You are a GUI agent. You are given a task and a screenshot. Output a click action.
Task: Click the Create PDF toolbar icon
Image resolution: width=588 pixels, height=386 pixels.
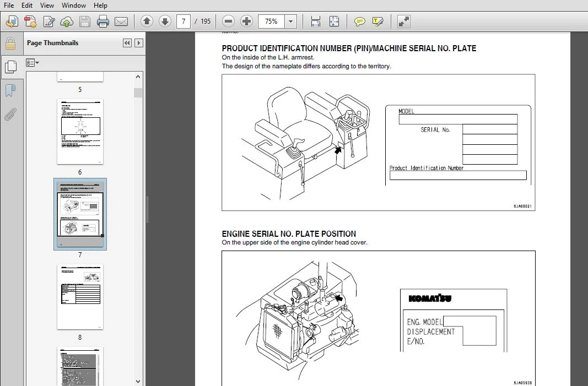coord(30,21)
